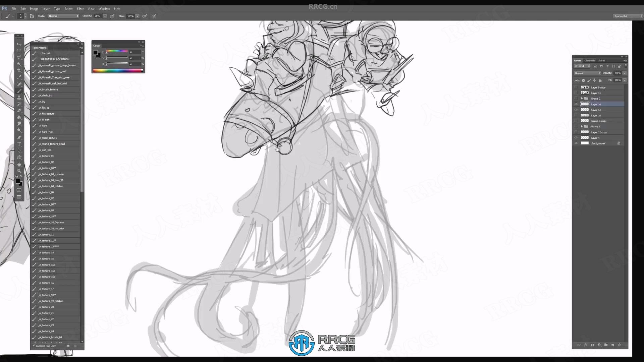This screenshot has width=644, height=362.
Task: Select the Move tool
Action: (x=19, y=44)
